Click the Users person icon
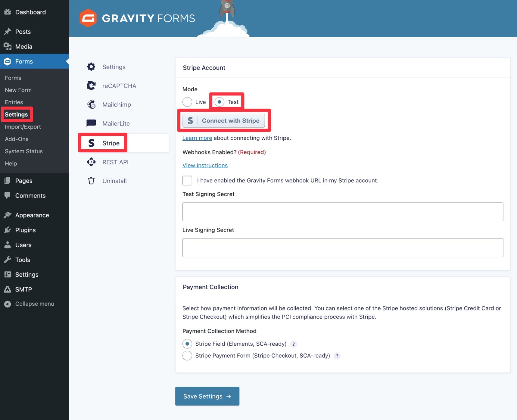 [x=8, y=245]
